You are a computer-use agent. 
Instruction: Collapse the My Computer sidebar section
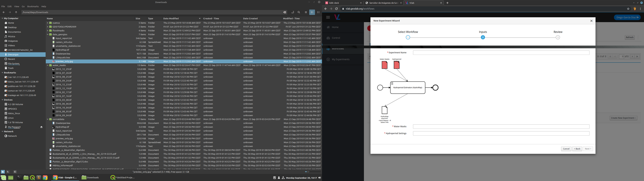click(2, 19)
